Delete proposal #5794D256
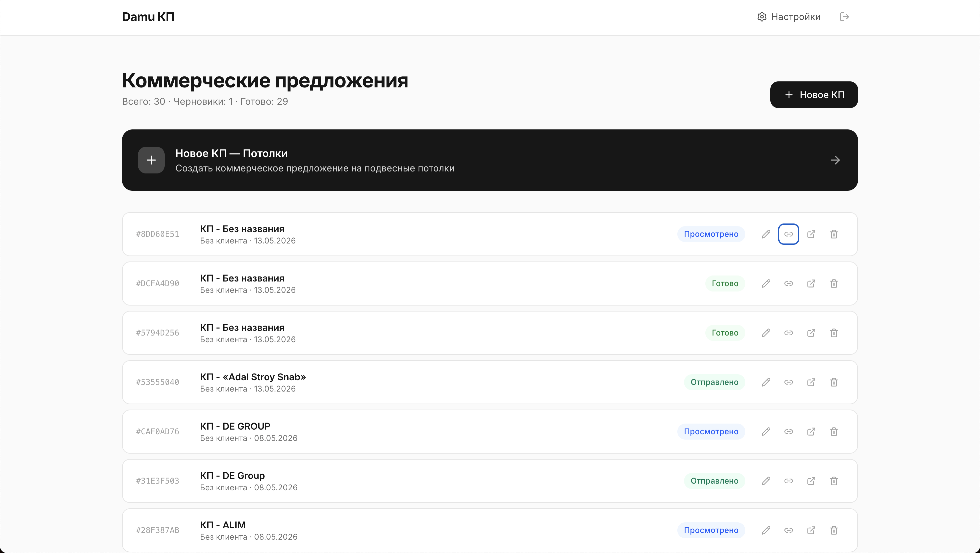The image size is (980, 553). tap(834, 333)
